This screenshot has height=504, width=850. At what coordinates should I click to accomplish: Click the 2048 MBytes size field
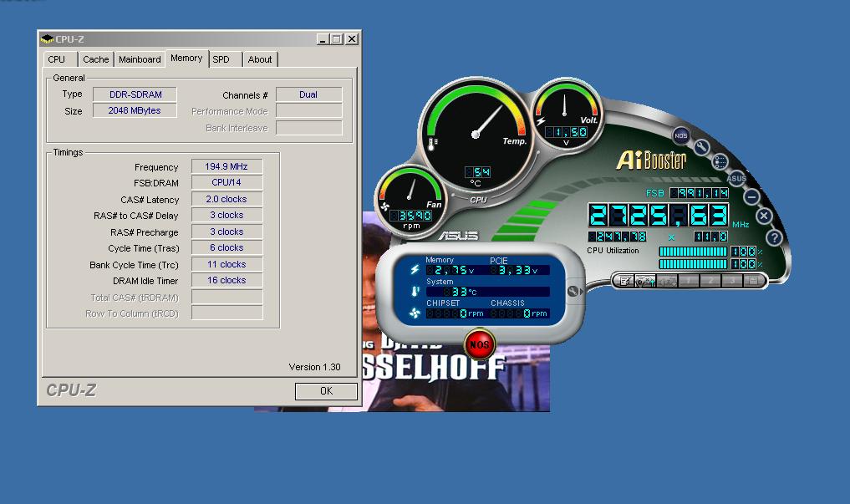[x=135, y=110]
